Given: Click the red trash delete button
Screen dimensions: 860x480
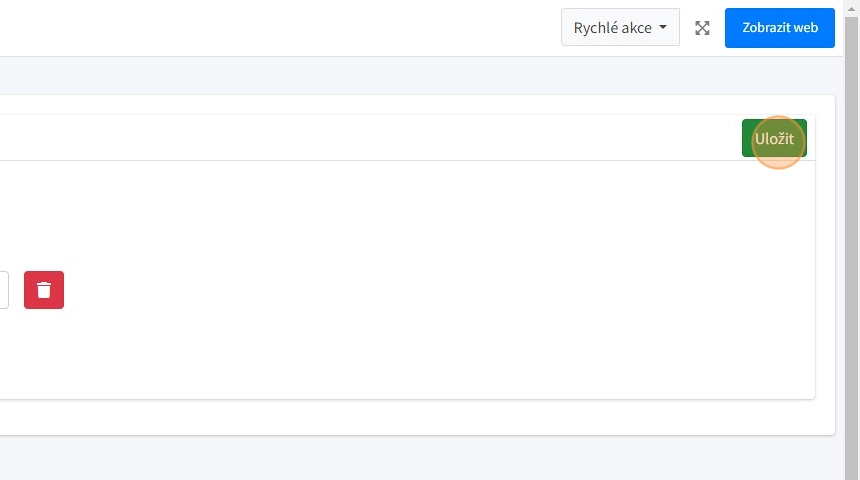Looking at the screenshot, I should pos(44,290).
